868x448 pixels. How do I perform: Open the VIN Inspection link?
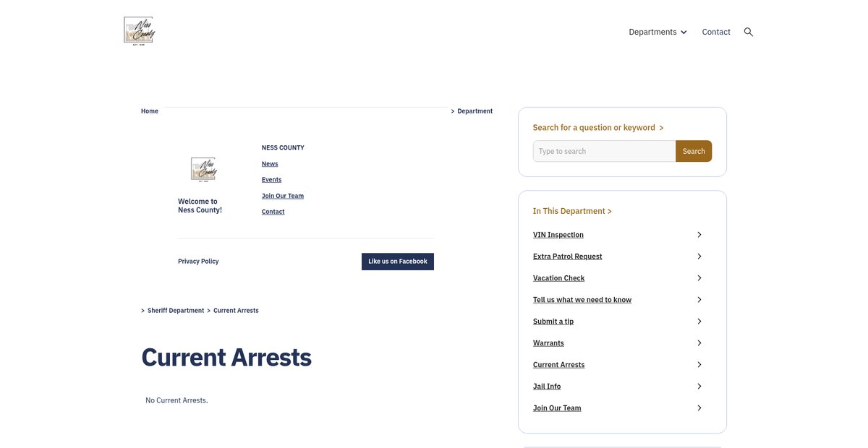tap(558, 235)
